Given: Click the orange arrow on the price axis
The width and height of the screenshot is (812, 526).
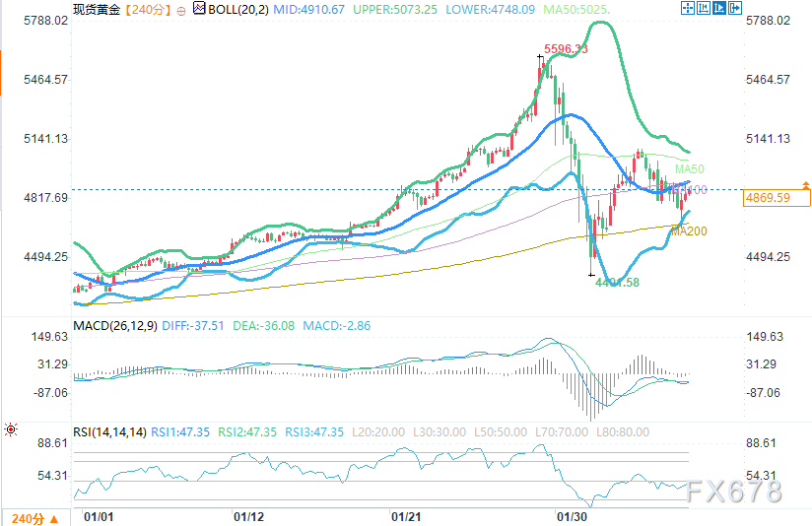Looking at the screenshot, I should coord(805,185).
